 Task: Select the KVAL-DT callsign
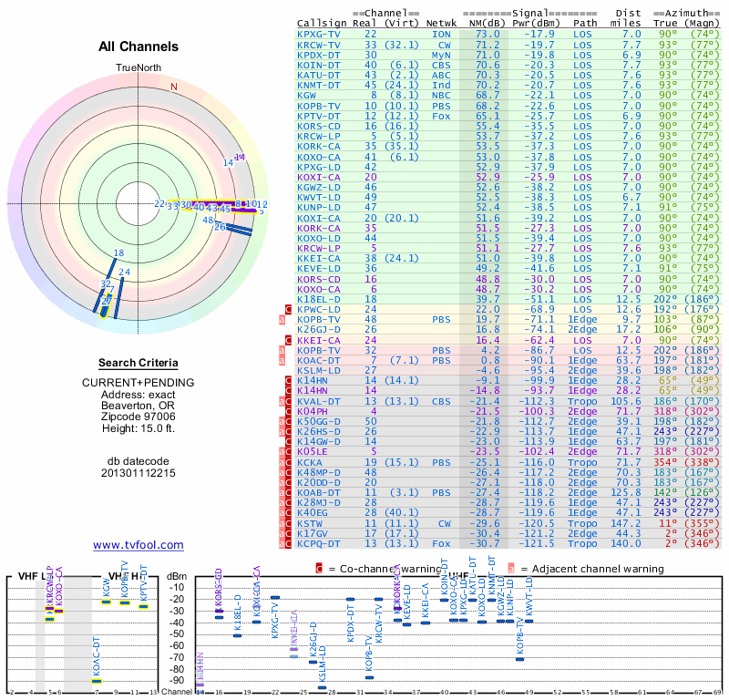319,401
